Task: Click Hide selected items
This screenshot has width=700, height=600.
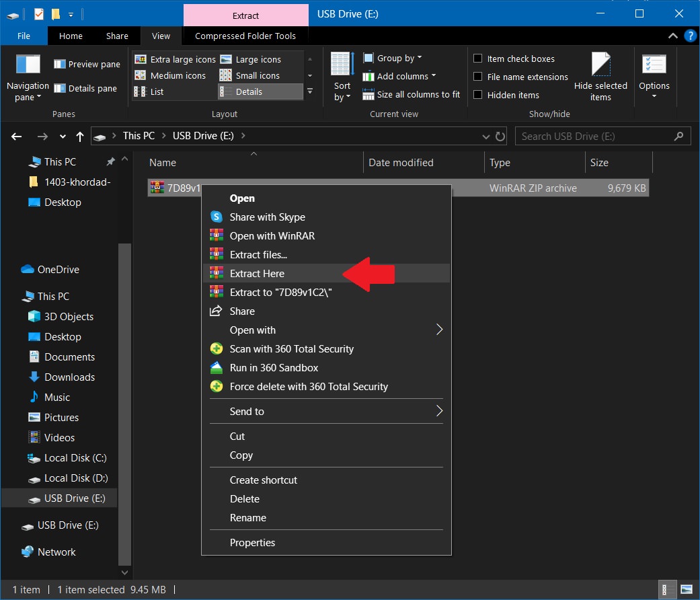Action: tap(600, 77)
